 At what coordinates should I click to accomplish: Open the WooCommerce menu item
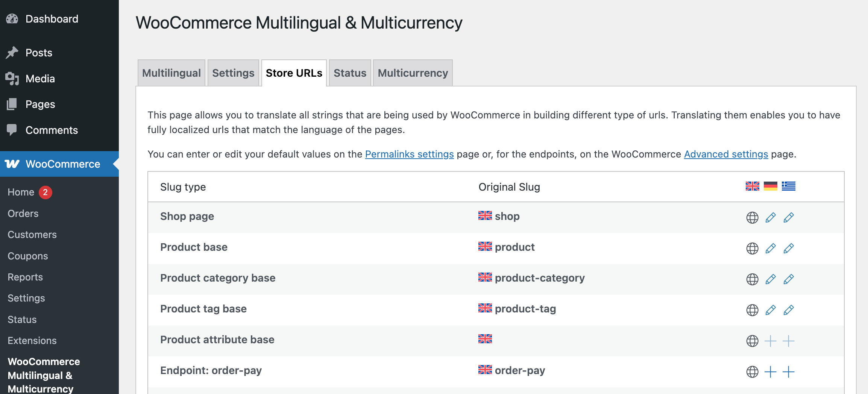tap(59, 164)
